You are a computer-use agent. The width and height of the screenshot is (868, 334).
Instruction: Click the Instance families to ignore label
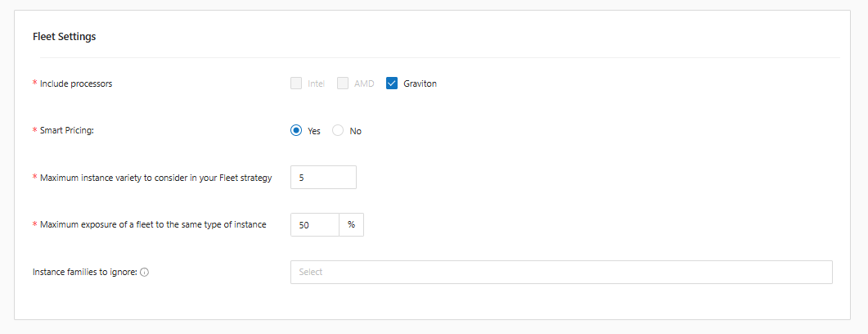84,272
